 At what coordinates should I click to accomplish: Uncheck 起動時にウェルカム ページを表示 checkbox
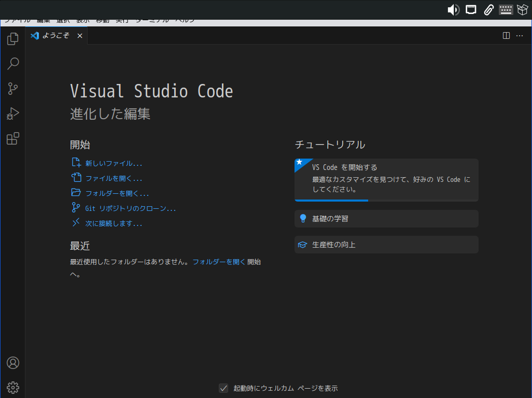(223, 388)
